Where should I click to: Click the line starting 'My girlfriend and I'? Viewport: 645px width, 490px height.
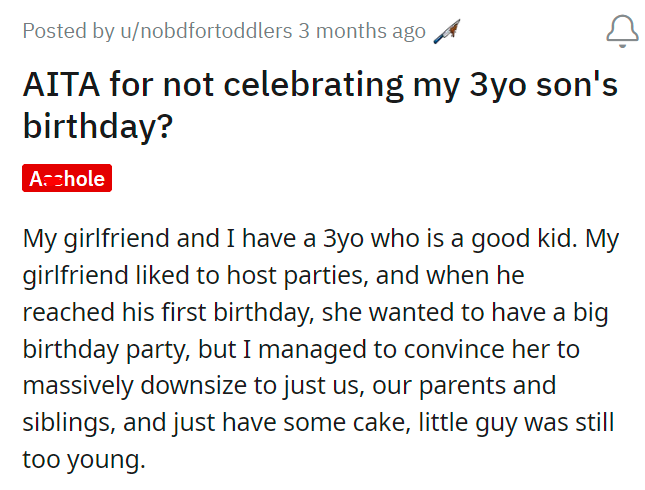(321, 239)
